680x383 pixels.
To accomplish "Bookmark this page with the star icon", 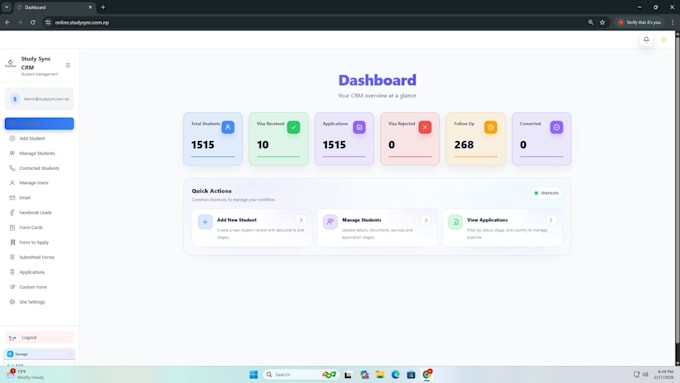I will [x=602, y=22].
